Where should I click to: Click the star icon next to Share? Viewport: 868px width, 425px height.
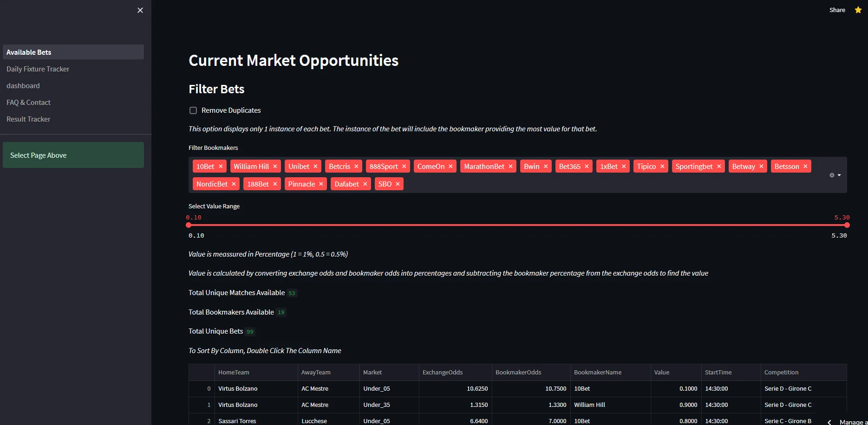point(858,10)
